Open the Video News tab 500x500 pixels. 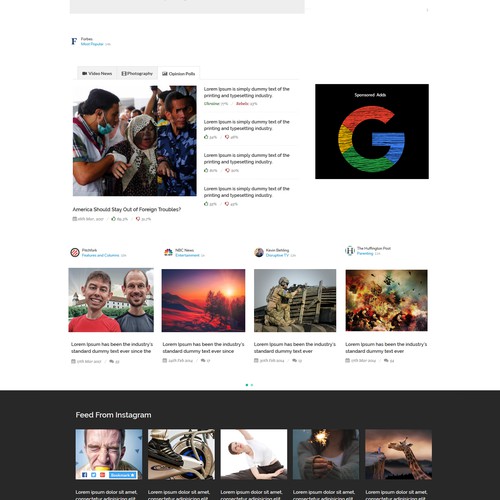coord(97,73)
